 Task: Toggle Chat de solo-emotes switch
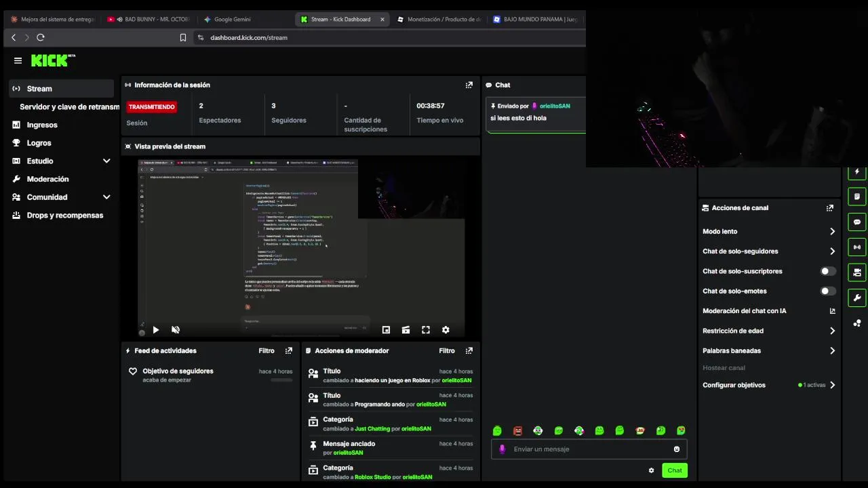coord(828,291)
